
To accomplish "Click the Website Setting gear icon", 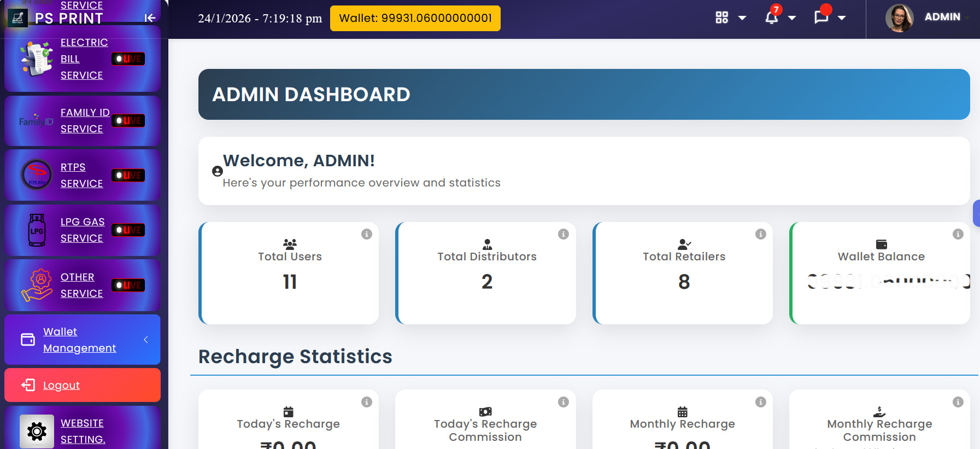I will click(37, 431).
